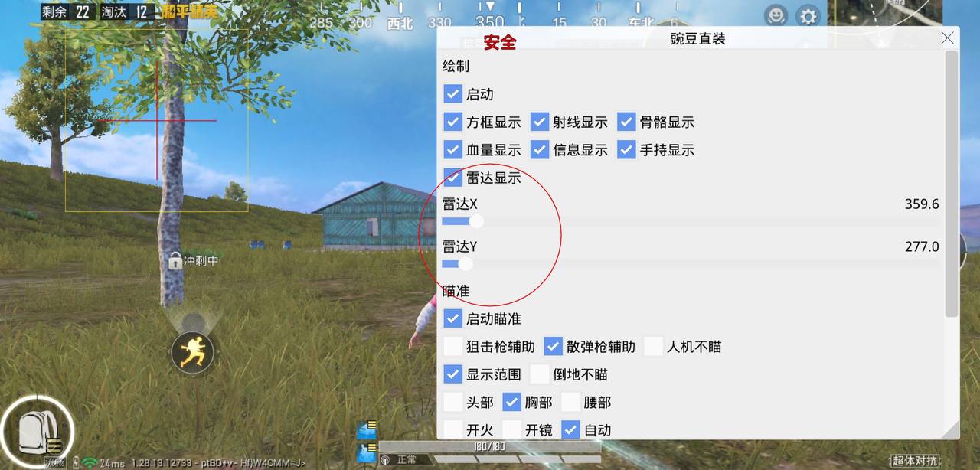Enable 狙击枪辅助 assistance
Viewport: 980px width, 470px height.
pos(452,346)
